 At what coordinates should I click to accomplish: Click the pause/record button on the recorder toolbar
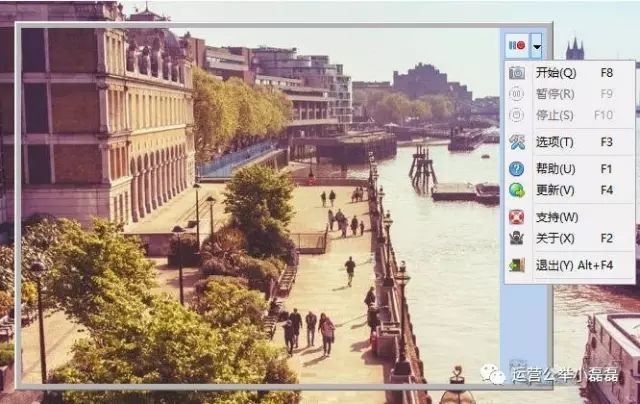coord(517,46)
